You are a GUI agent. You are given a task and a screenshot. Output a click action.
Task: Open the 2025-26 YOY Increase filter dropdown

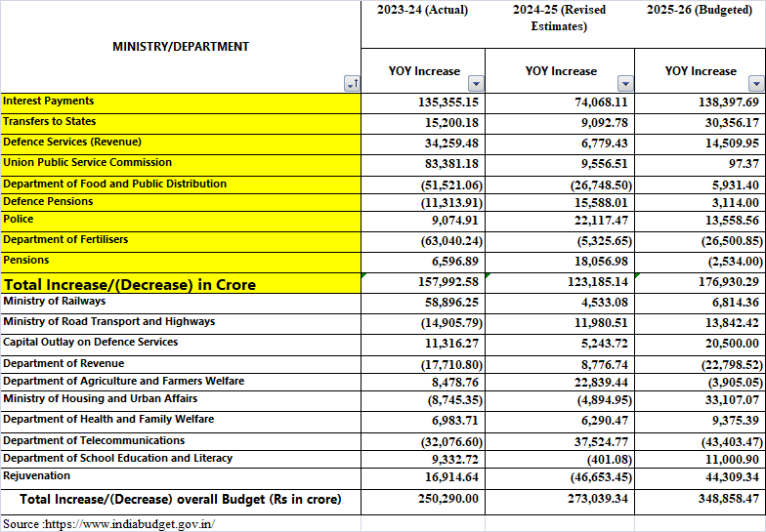pos(756,84)
